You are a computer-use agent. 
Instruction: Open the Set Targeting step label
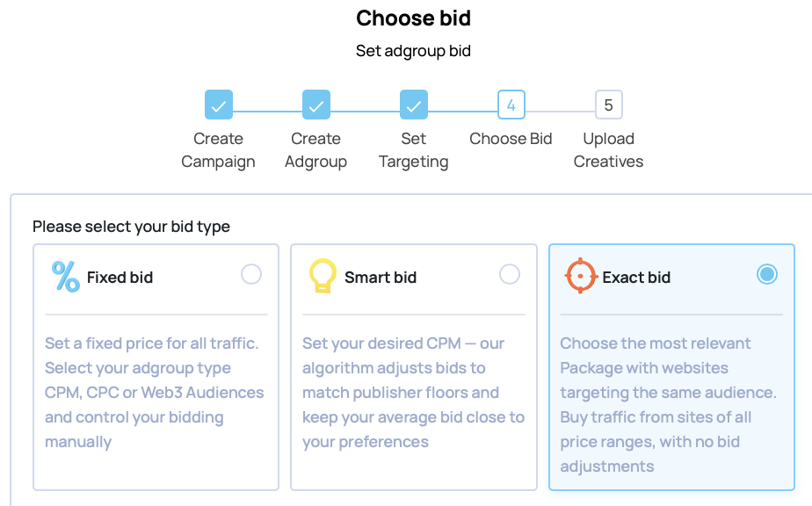click(x=414, y=150)
